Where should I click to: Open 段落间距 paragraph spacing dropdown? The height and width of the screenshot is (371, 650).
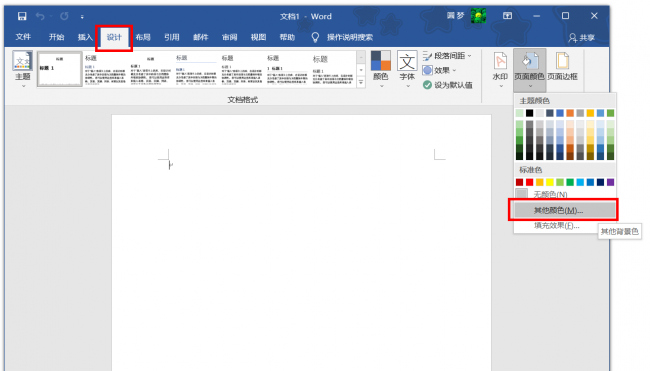[447, 56]
